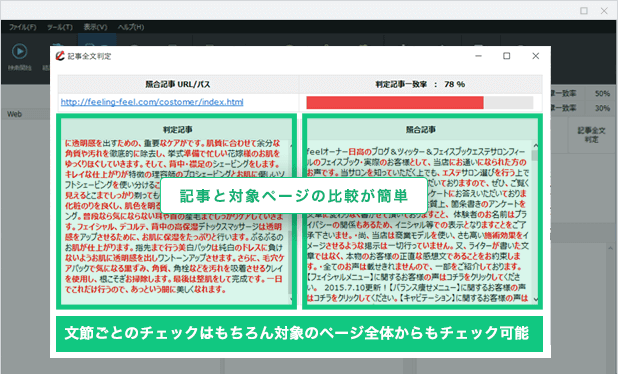Open the ファイル(F) menu
The width and height of the screenshot is (618, 374).
(22, 27)
